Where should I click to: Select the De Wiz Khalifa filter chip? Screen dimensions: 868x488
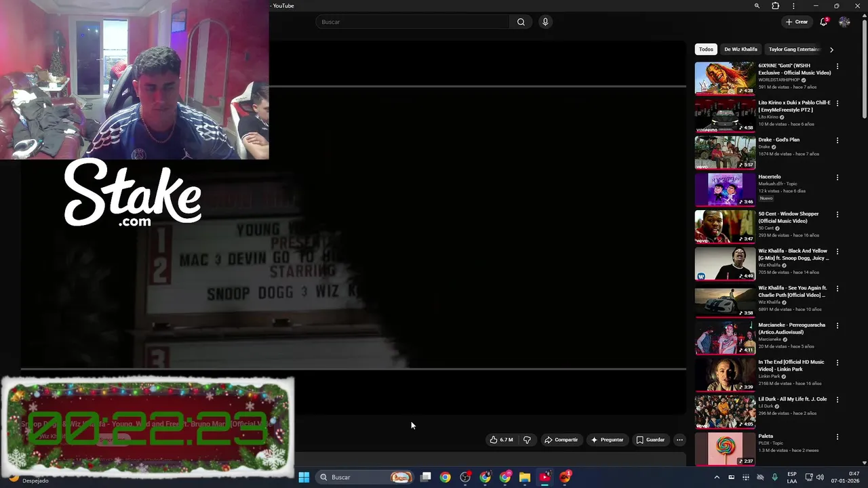741,49
